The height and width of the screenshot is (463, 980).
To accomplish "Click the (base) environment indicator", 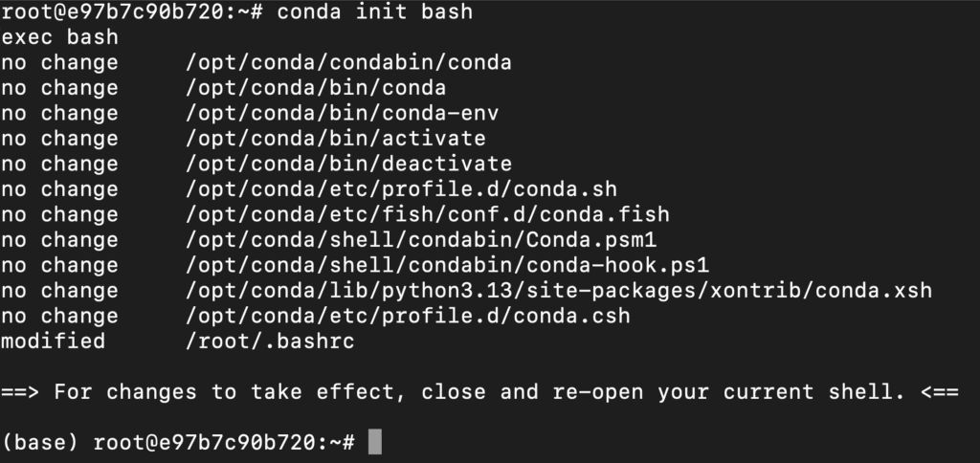I will 40,442.
